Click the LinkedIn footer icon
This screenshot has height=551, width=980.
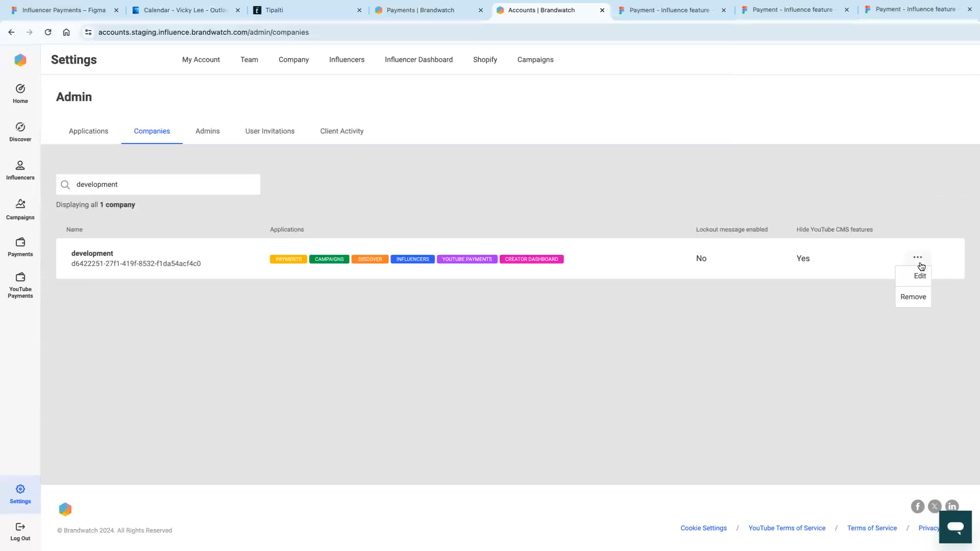[x=952, y=507]
